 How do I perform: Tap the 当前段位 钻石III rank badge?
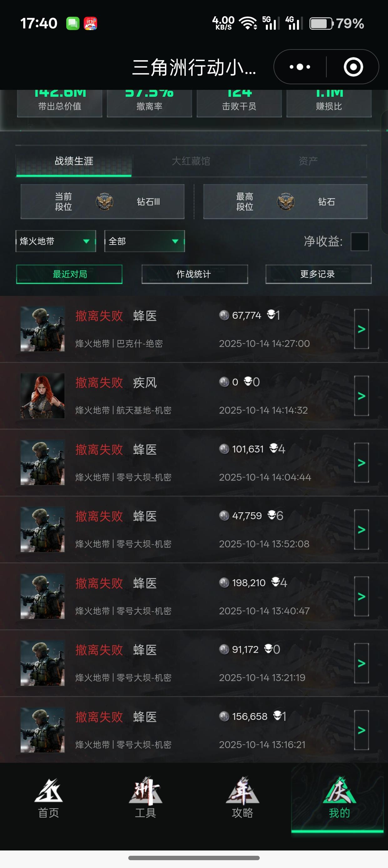105,202
